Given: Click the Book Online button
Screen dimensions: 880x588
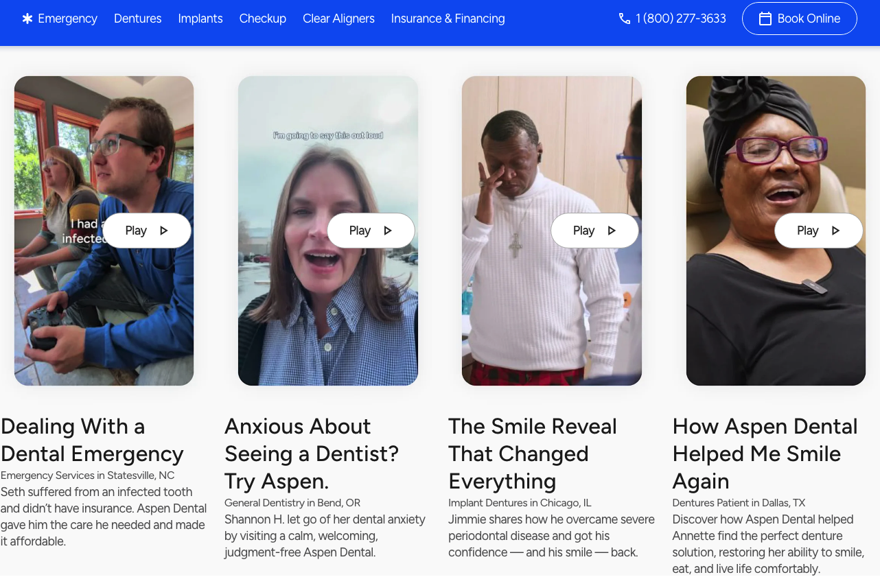Looking at the screenshot, I should (x=800, y=19).
